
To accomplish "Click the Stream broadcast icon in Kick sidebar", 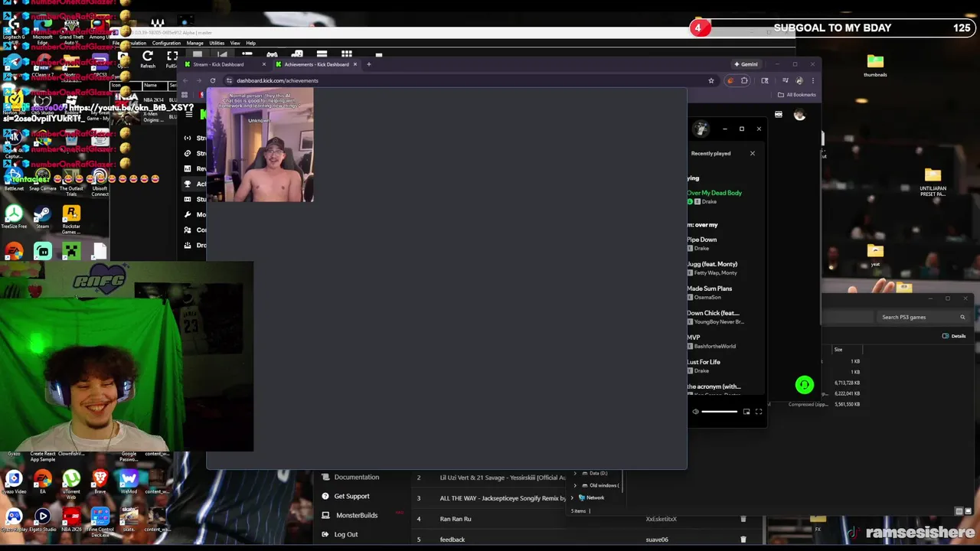I will [188, 138].
